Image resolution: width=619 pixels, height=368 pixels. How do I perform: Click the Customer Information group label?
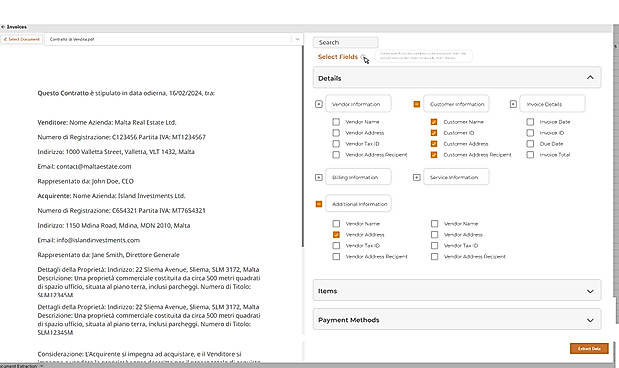point(456,104)
